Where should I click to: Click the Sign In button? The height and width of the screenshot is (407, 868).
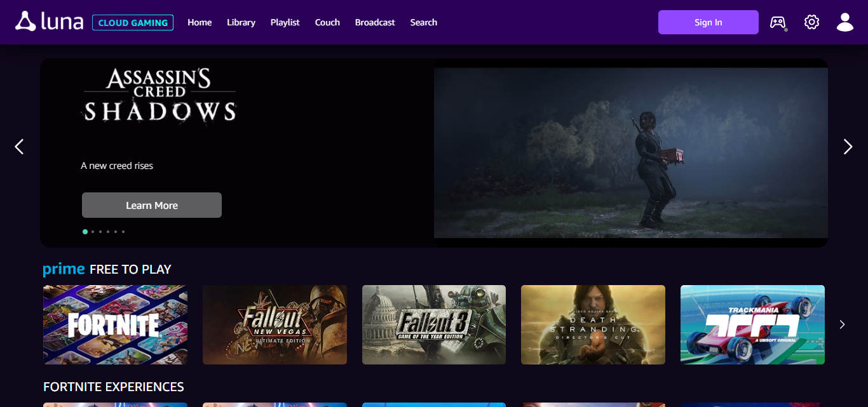point(709,22)
